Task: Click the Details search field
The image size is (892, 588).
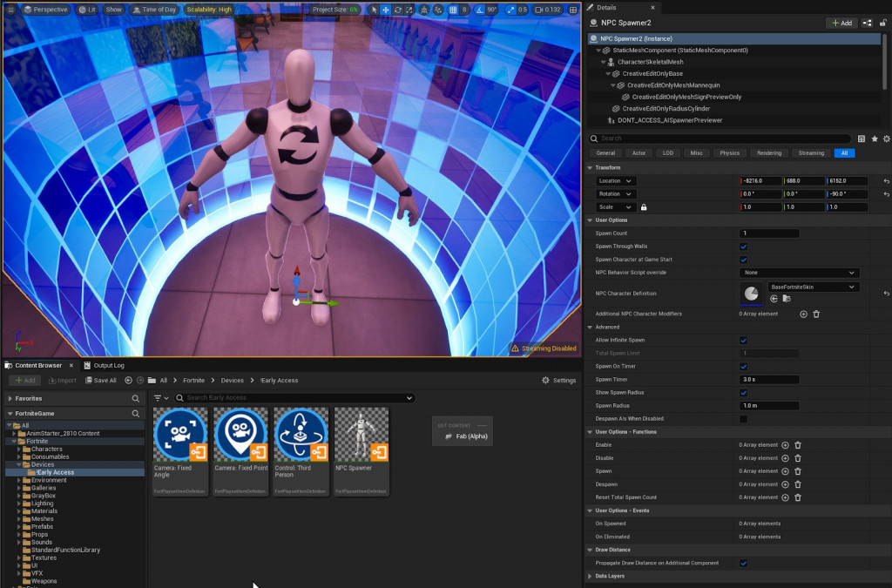Action: point(720,139)
